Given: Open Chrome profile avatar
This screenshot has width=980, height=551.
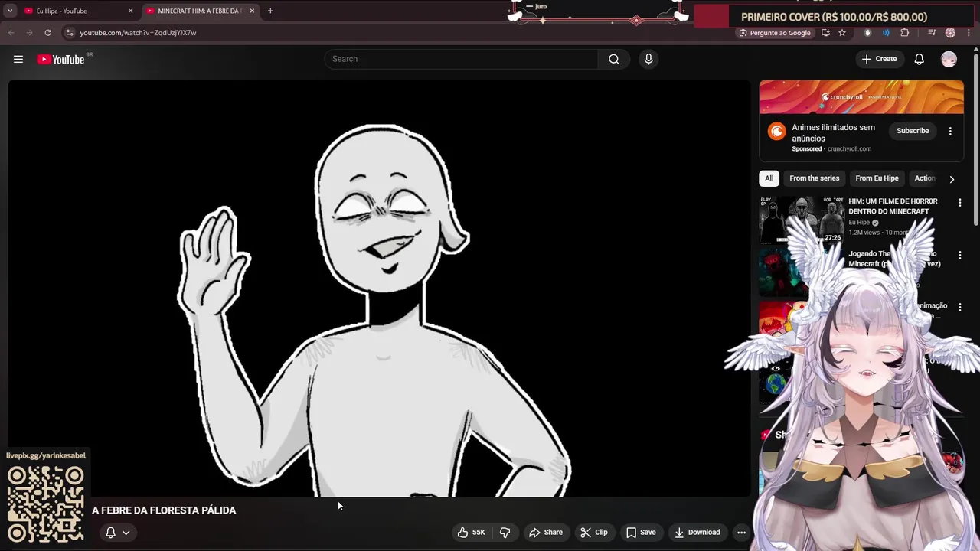Looking at the screenshot, I should pyautogui.click(x=950, y=33).
